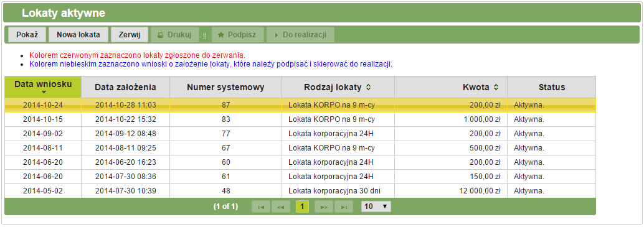This screenshot has width=644, height=227.
Task: Click the 2014-09-02 request date cell
Action: [x=43, y=134]
